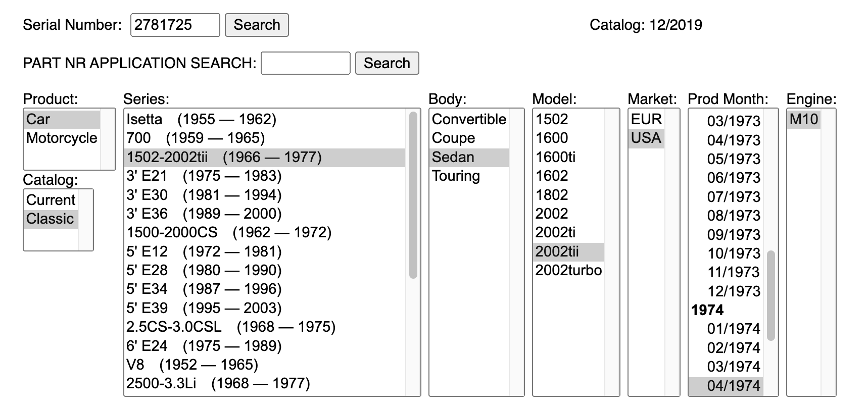Image resolution: width=868 pixels, height=409 pixels.
Task: Choose 2.5CS-3.0CSL series entry
Action: 230,327
